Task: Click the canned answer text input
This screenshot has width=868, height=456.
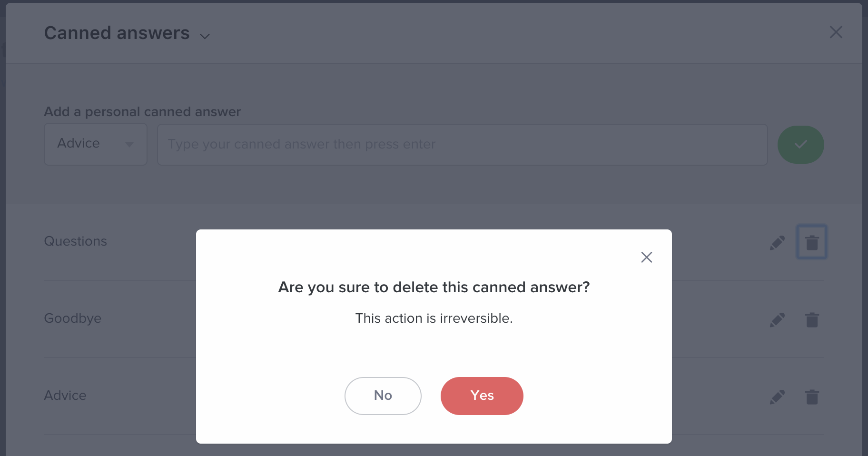Action: (462, 144)
